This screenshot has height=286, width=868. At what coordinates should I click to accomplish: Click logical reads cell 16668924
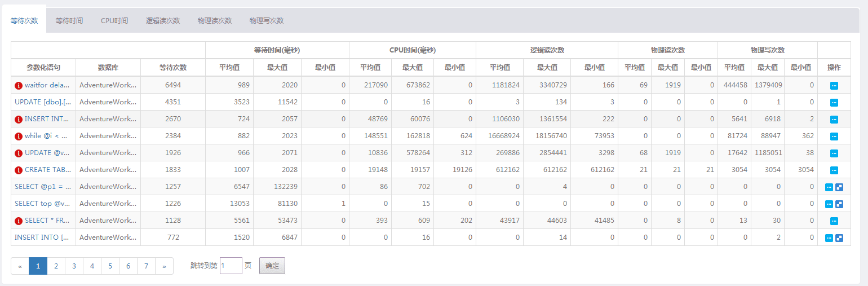pos(500,136)
